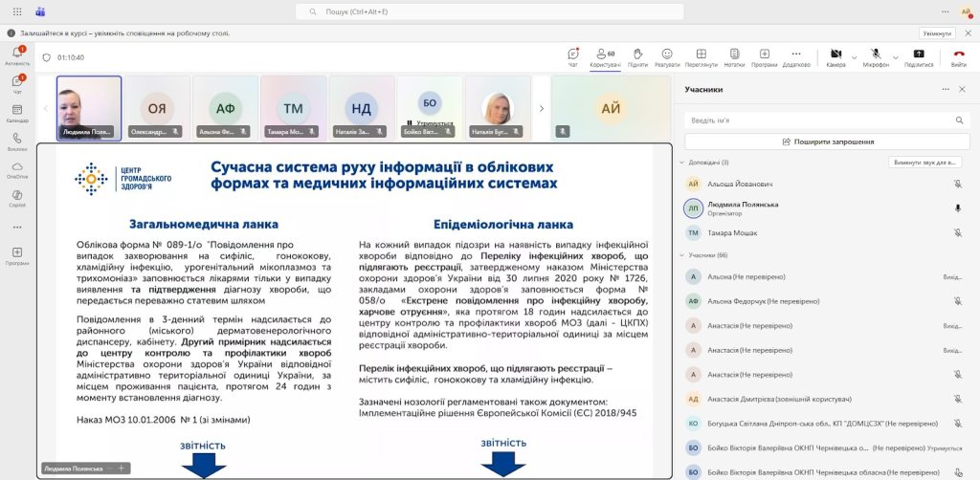Raise hand with the Підняти button

[x=636, y=56]
